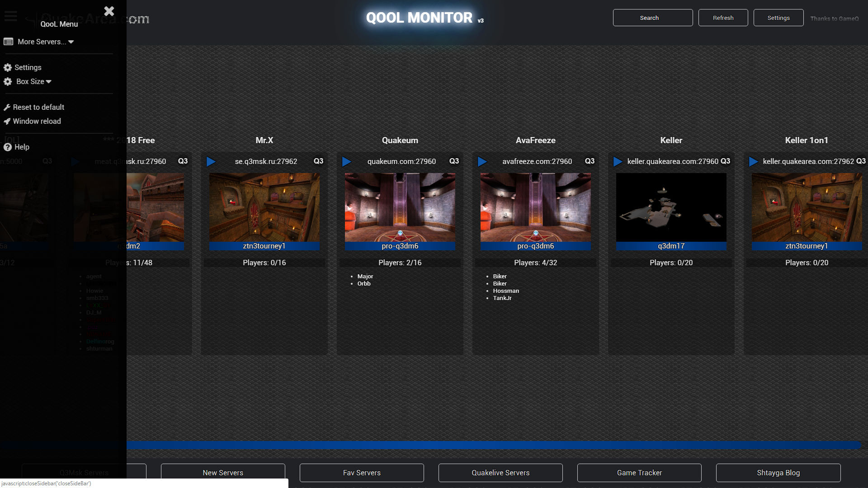The height and width of the screenshot is (488, 868).
Task: Select Reset to default in sidebar
Action: click(x=38, y=107)
